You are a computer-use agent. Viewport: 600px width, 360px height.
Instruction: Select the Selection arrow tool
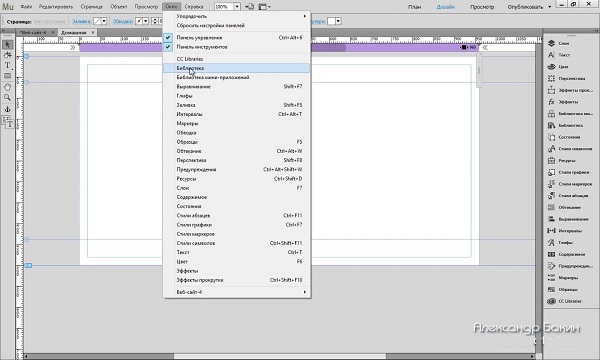tap(7, 45)
